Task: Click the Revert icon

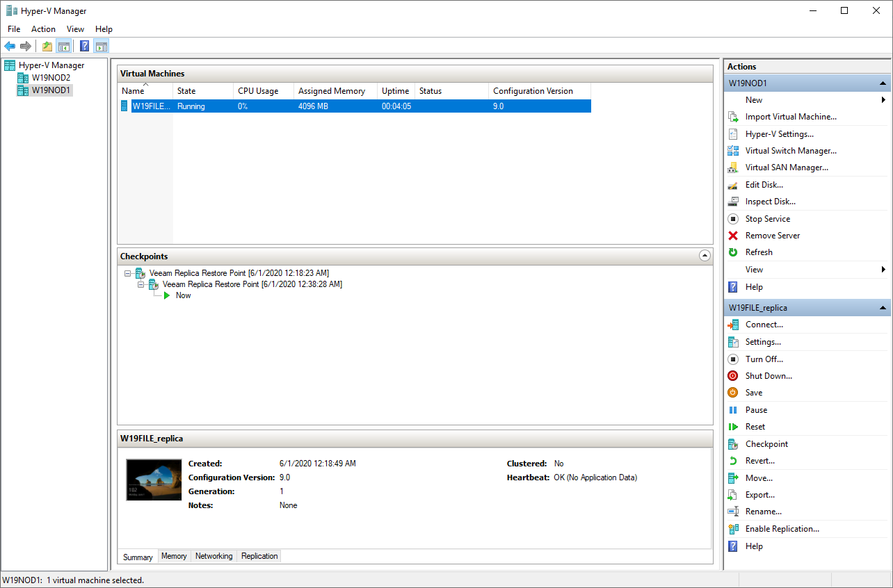Action: coord(732,461)
